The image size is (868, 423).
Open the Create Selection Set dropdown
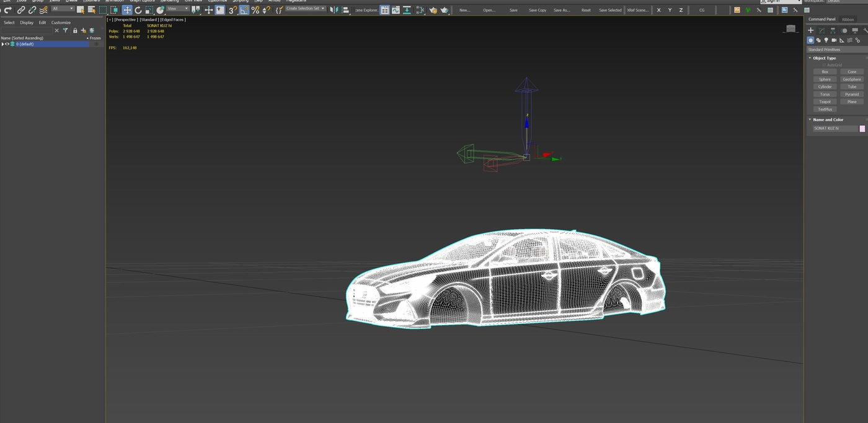tap(306, 9)
